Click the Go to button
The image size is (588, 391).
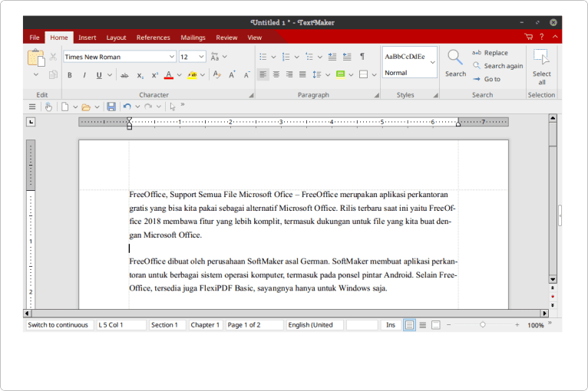[487, 79]
